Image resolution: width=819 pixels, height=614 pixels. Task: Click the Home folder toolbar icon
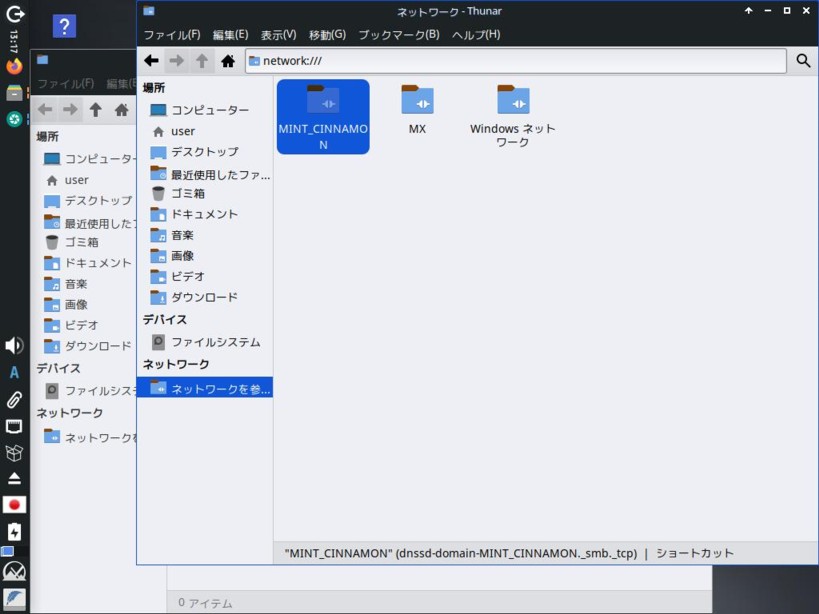228,61
